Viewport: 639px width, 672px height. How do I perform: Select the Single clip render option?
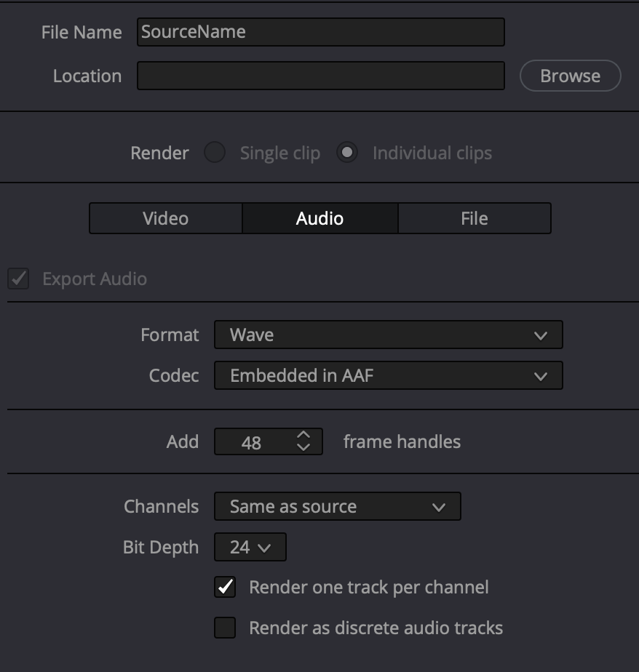[215, 153]
